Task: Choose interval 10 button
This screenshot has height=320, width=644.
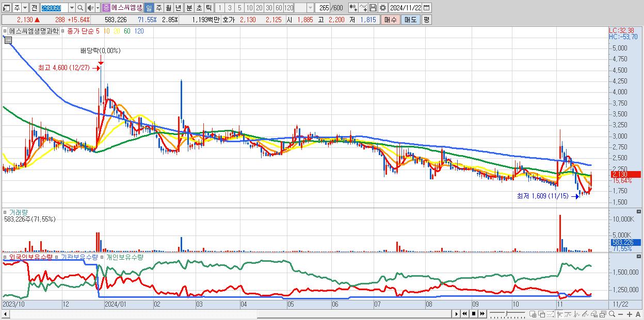Action: pos(249,8)
